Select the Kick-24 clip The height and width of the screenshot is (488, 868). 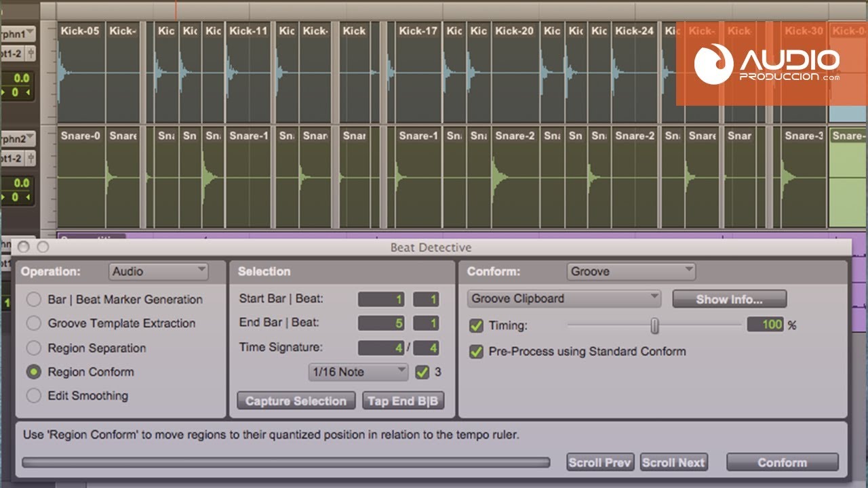tap(636, 73)
